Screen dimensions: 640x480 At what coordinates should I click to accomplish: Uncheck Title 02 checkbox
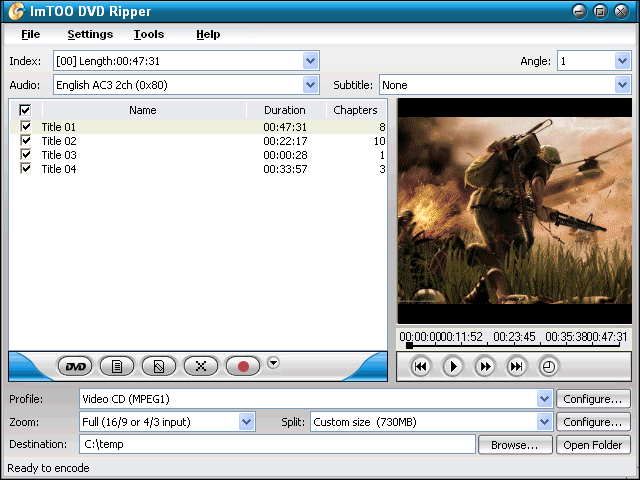(25, 141)
